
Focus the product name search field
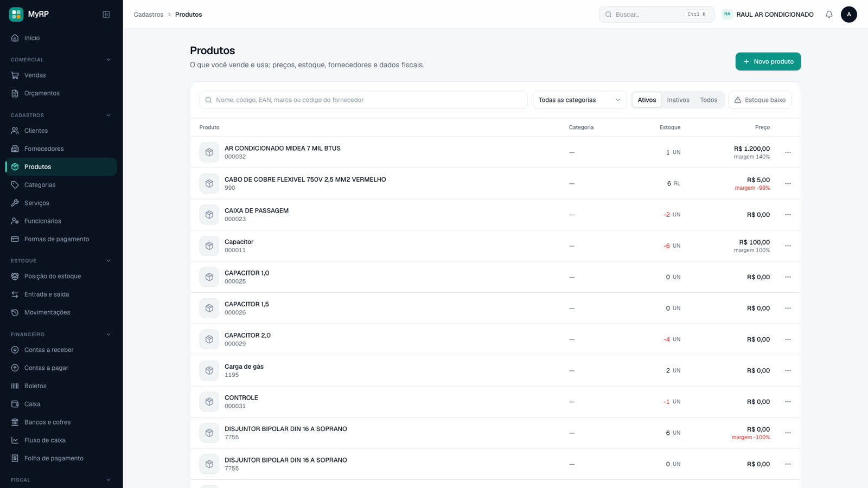pos(363,100)
